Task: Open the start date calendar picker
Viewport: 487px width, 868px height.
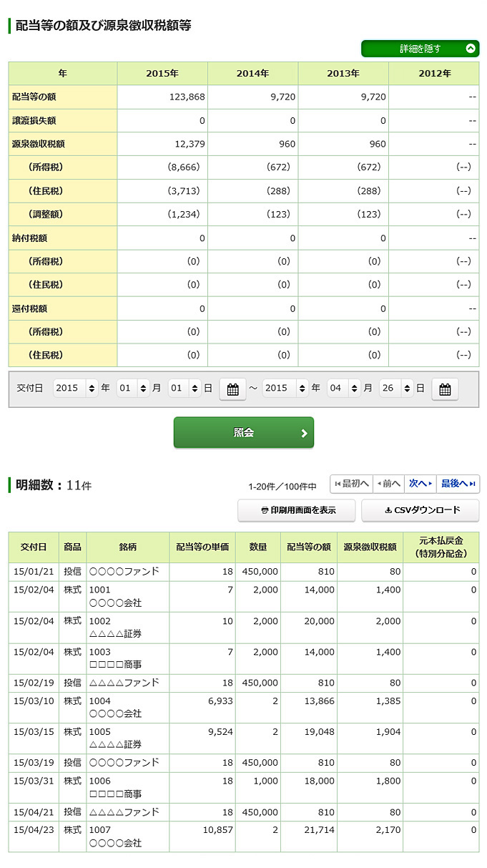Action: pyautogui.click(x=232, y=389)
